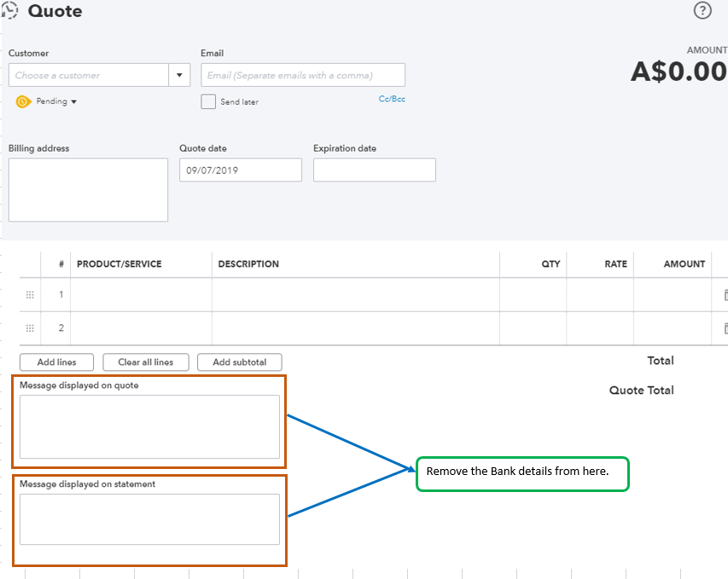Click the A$0.00 amount total
The width and height of the screenshot is (728, 579).
[x=678, y=72]
